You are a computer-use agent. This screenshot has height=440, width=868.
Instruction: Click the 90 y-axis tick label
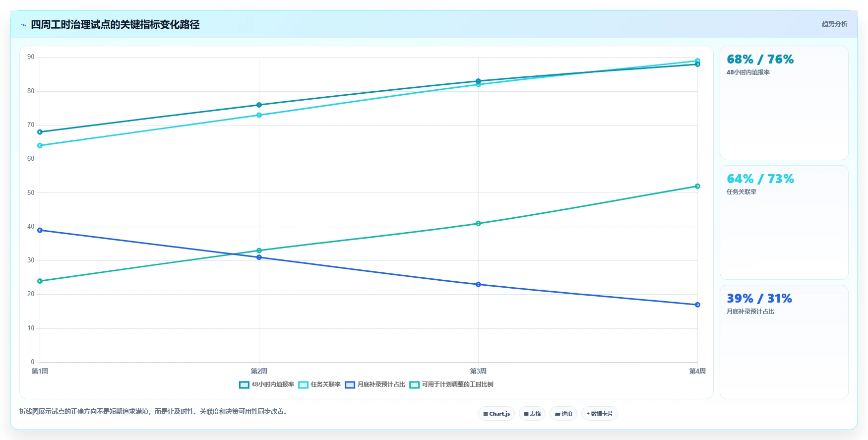31,57
